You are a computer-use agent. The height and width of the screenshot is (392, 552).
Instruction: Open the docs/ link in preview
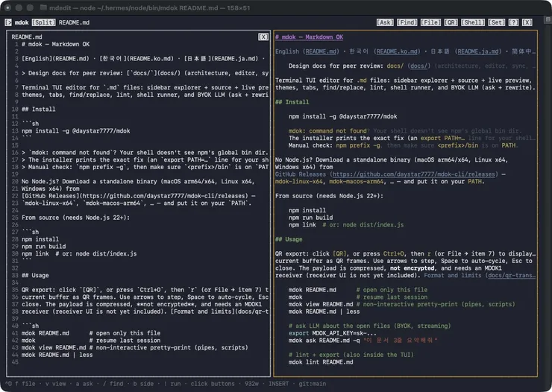click(x=418, y=66)
